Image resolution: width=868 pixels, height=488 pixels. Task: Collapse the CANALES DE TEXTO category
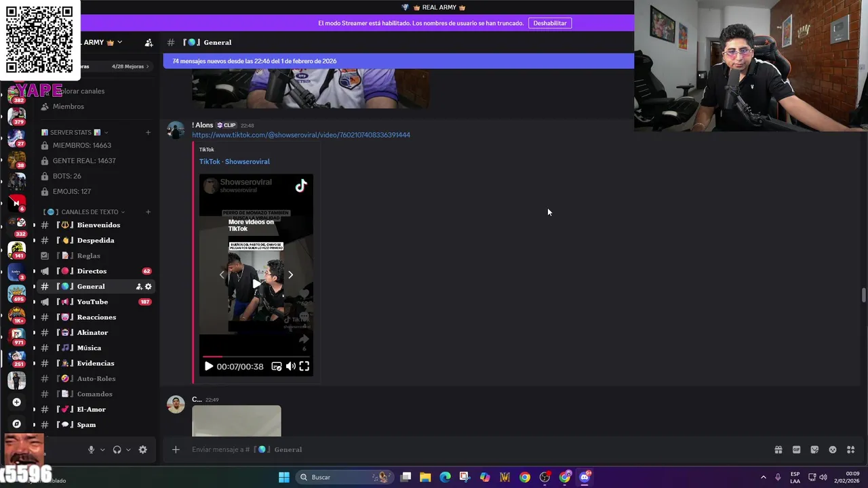84,212
